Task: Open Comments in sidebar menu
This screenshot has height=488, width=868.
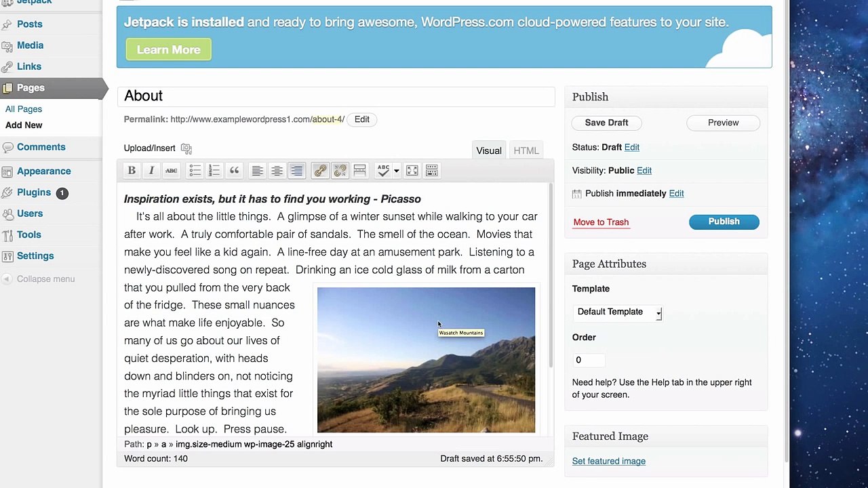Action: point(41,146)
